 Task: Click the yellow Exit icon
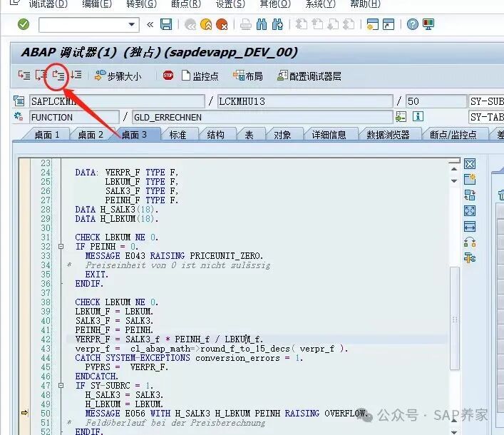[x=206, y=24]
